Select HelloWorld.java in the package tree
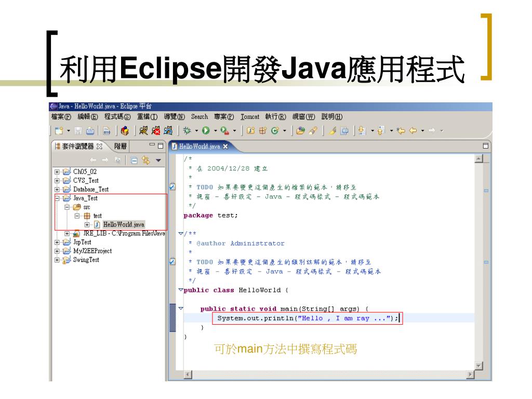 click(124, 224)
